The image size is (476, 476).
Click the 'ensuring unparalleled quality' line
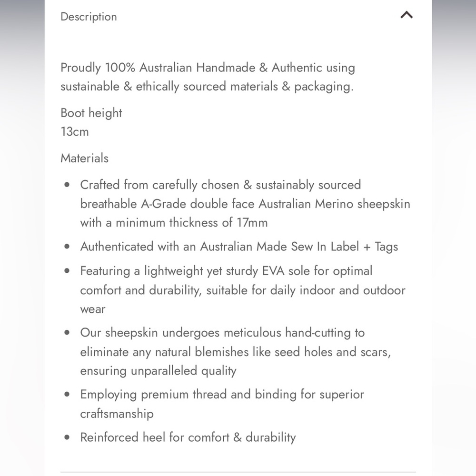coord(158,371)
